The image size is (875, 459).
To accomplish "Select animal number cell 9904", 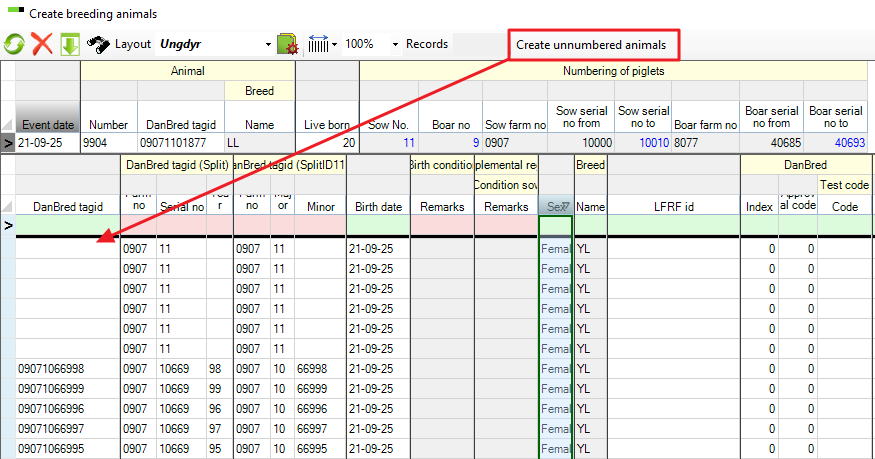I will pos(109,143).
